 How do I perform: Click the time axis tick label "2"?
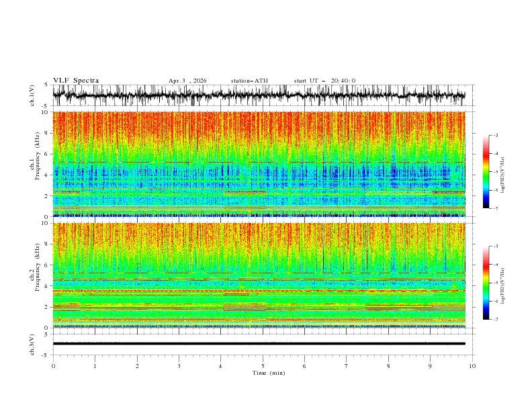pyautogui.click(x=137, y=366)
